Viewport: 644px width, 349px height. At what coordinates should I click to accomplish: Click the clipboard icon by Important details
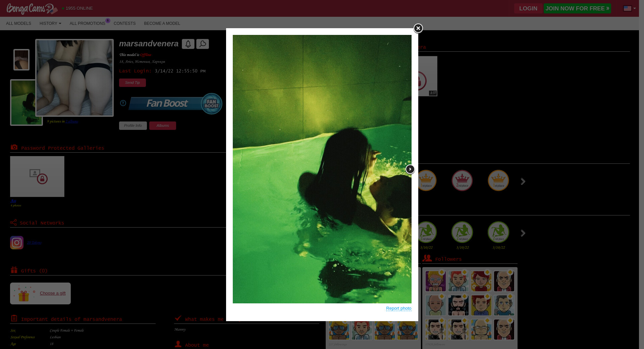[x=14, y=318]
